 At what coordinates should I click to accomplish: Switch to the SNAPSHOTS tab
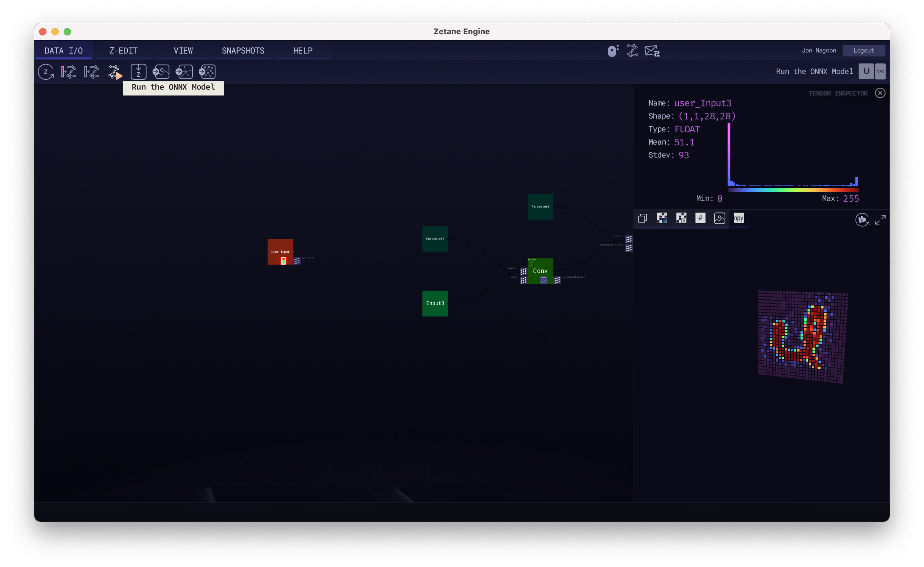click(x=243, y=51)
